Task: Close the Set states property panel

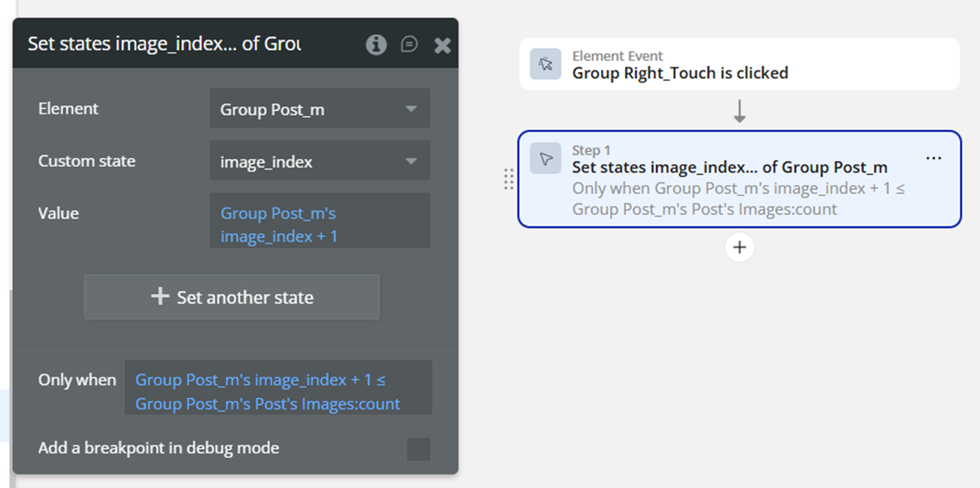Action: [442, 45]
